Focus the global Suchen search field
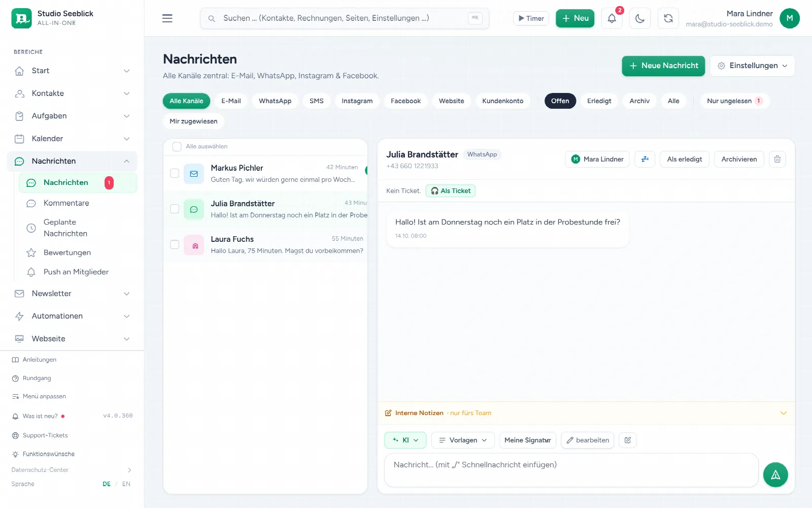Viewport: 812px width, 508px height. (345, 18)
